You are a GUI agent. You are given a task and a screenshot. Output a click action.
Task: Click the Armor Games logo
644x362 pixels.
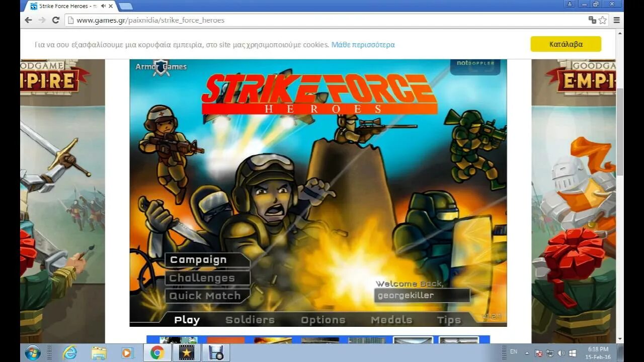point(161,67)
